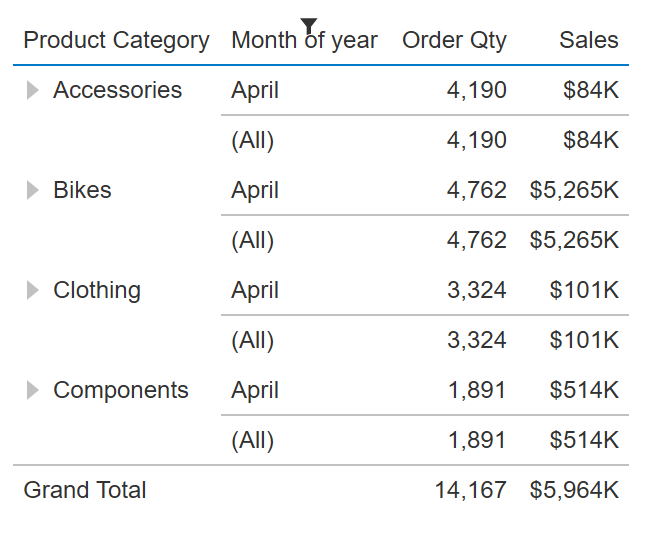Click the Product Category column header
This screenshot has height=541, width=665.
(x=116, y=41)
